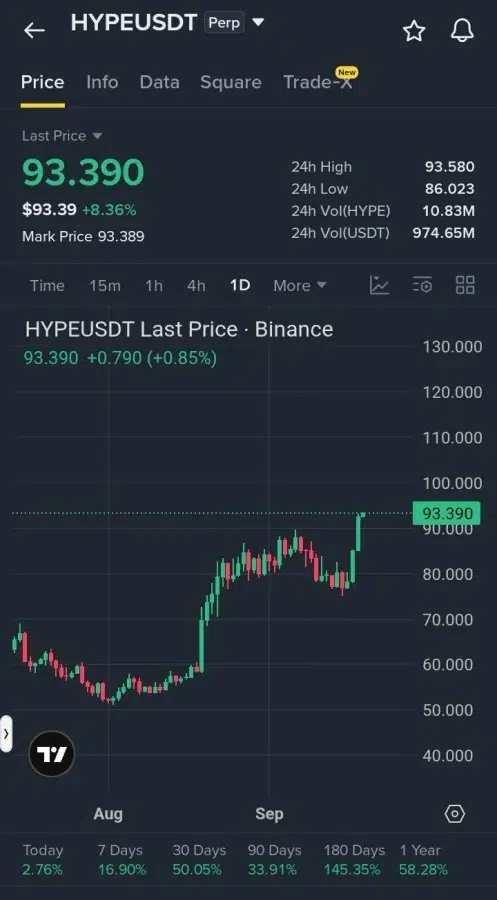The width and height of the screenshot is (497, 900).
Task: Add HYPEUSDT to favorites with star icon
Action: point(414,30)
